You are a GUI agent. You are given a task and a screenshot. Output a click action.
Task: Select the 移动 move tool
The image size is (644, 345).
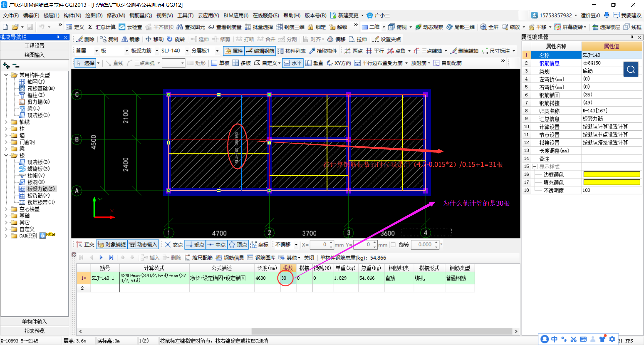[154, 39]
